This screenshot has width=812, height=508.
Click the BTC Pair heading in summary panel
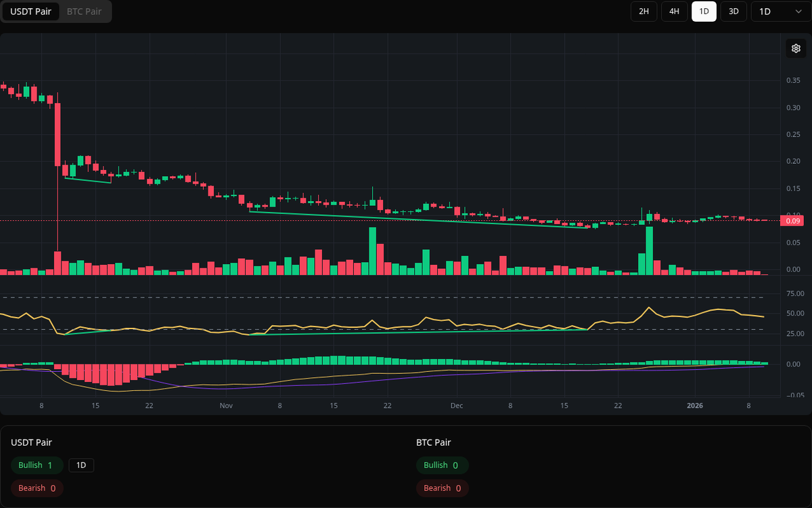433,442
